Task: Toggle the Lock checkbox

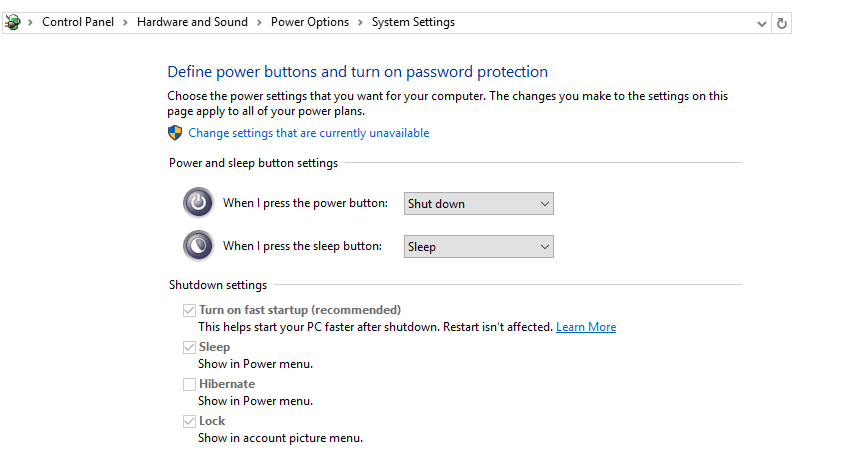Action: click(189, 421)
